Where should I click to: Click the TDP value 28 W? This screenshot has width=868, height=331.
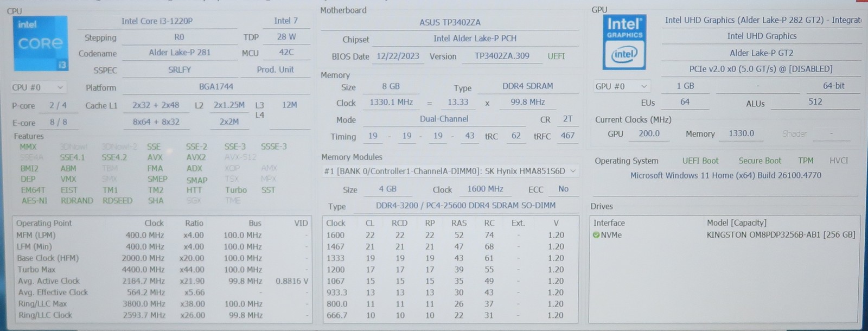[x=286, y=37]
